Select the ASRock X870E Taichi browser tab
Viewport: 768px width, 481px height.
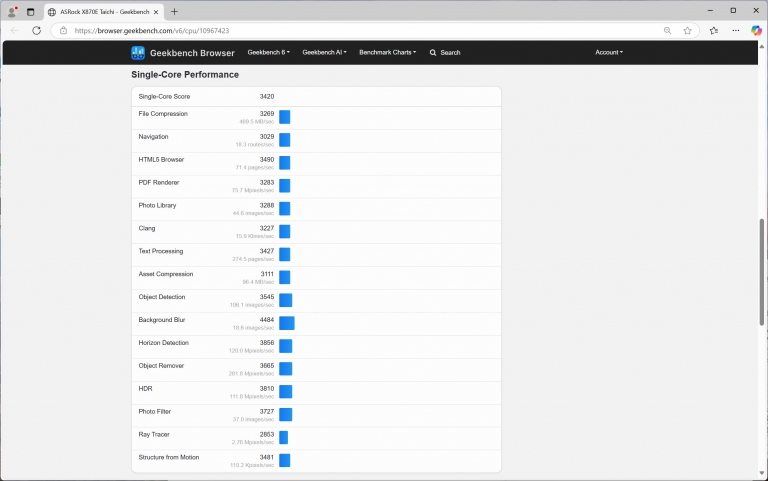click(x=104, y=12)
